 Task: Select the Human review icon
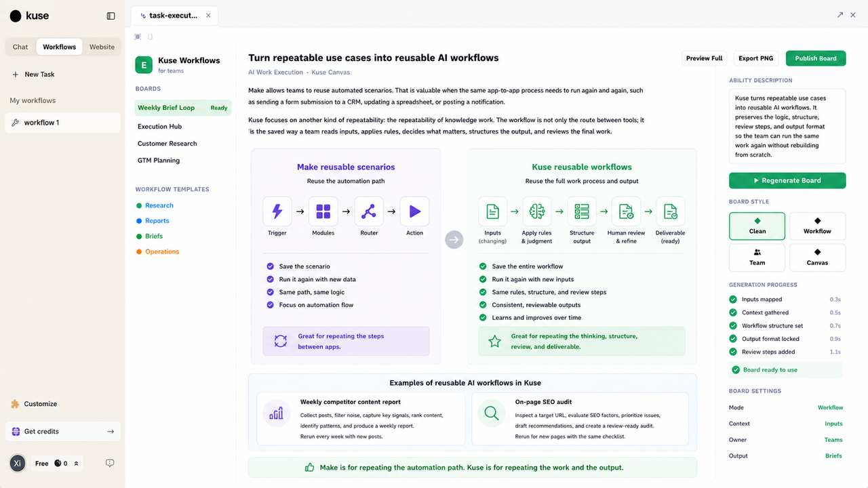(626, 211)
